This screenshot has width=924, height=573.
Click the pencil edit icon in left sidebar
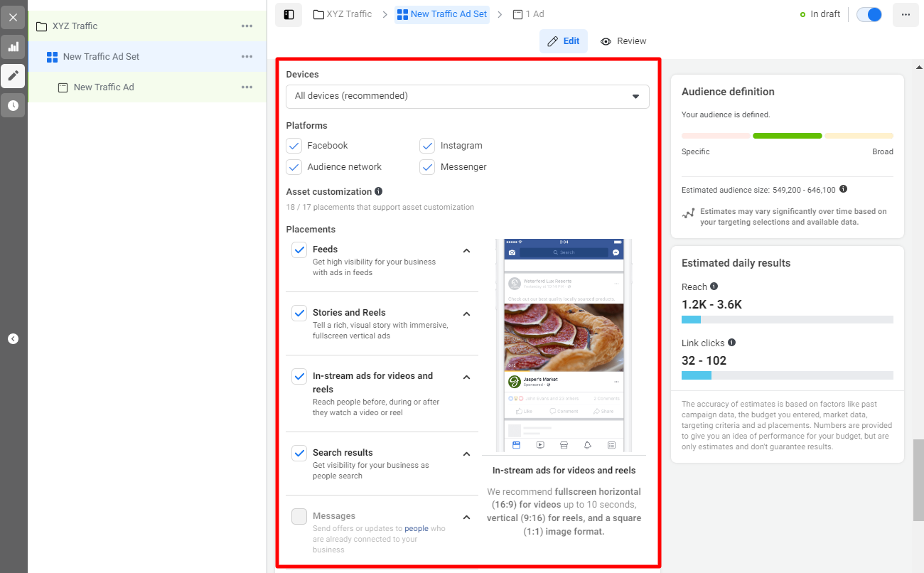tap(13, 76)
